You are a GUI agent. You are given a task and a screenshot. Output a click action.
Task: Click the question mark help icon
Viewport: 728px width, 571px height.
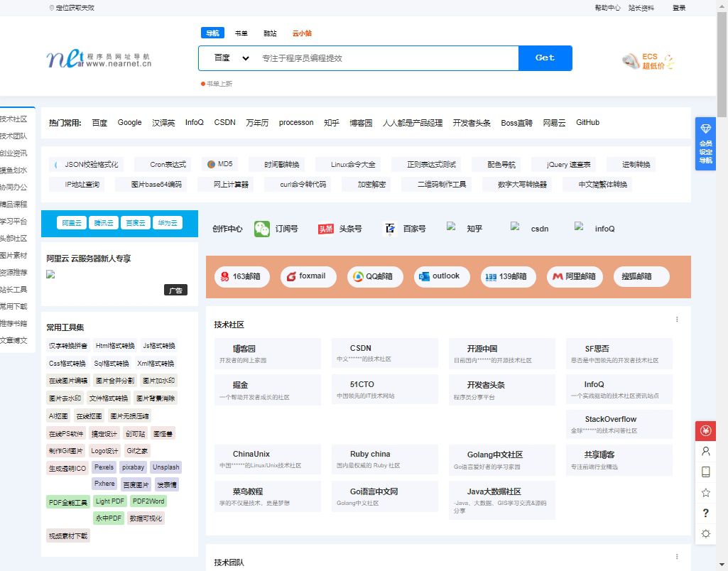[x=706, y=513]
